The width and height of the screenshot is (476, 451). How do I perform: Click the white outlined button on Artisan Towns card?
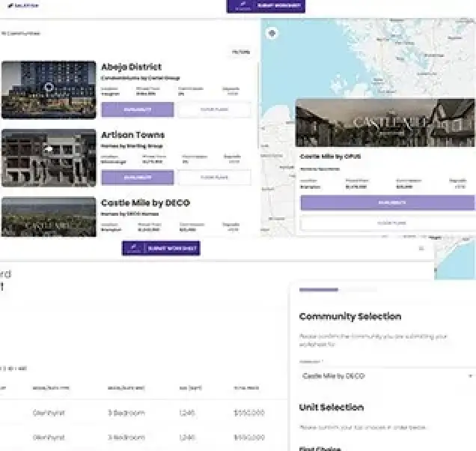[x=214, y=178]
